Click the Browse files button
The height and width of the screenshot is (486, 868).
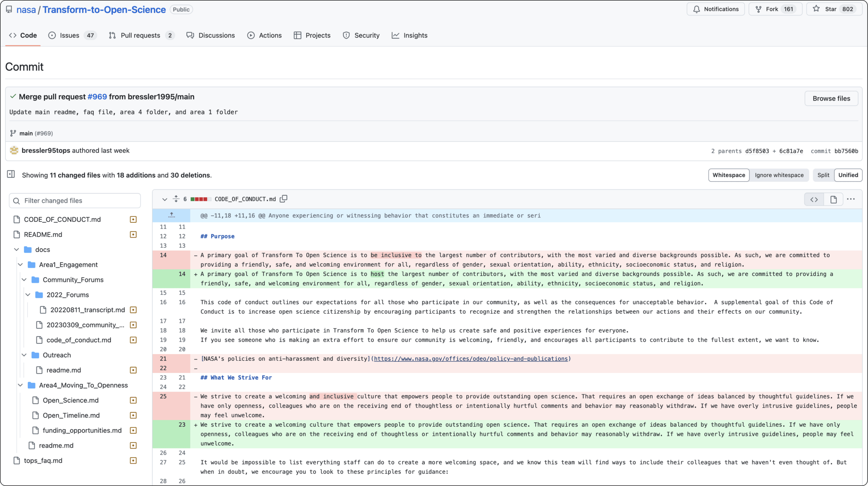point(831,98)
